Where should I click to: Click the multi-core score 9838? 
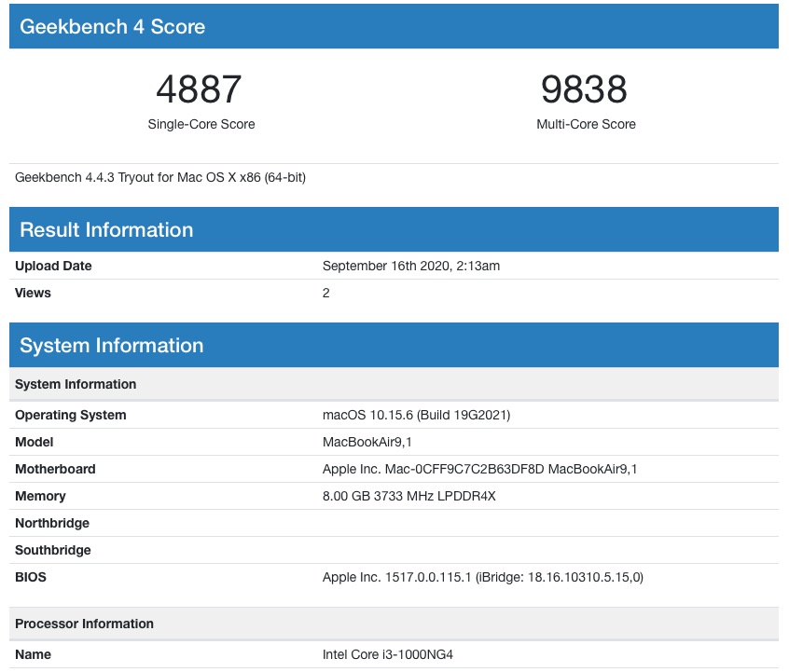coord(585,89)
